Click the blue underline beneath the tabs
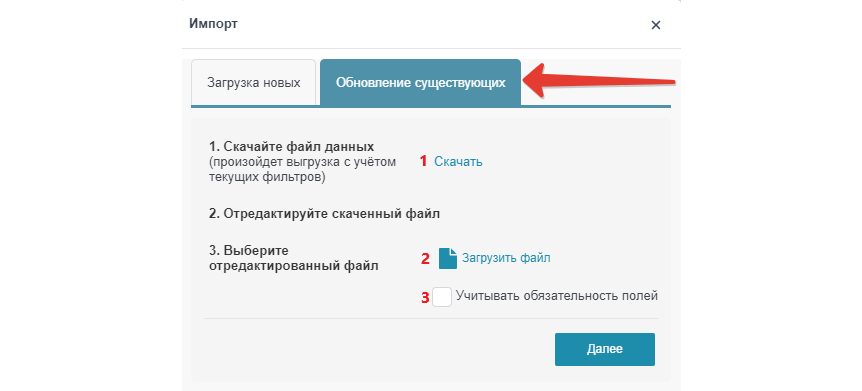Screen dimensions: 862x391 pyautogui.click(x=431, y=106)
